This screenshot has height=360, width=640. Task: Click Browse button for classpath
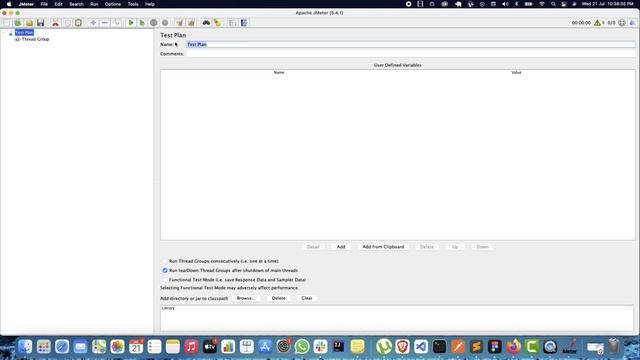[x=246, y=298]
